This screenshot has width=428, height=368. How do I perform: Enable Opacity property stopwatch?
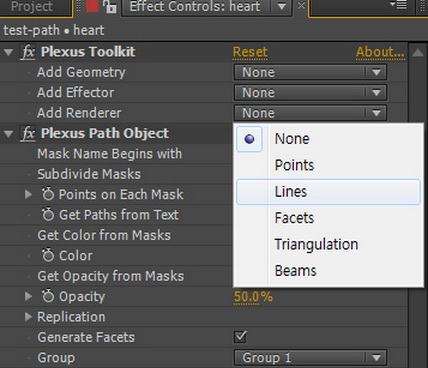click(x=48, y=296)
